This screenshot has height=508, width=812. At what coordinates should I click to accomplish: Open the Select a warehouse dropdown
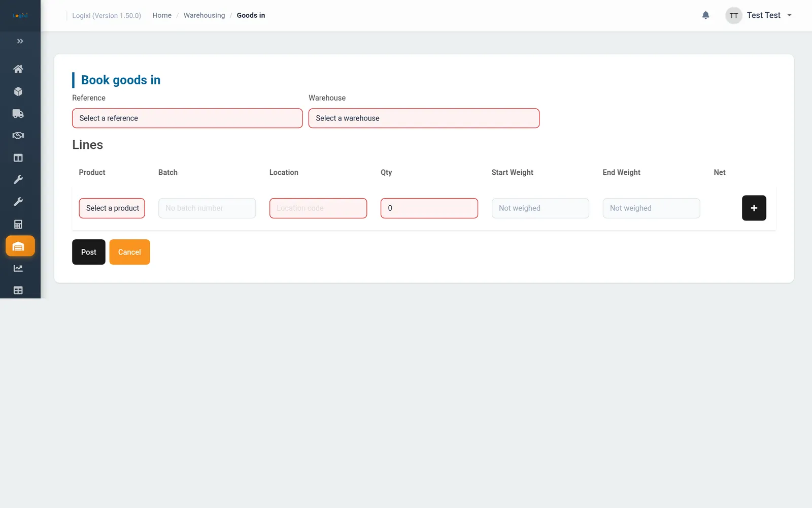pyautogui.click(x=424, y=118)
